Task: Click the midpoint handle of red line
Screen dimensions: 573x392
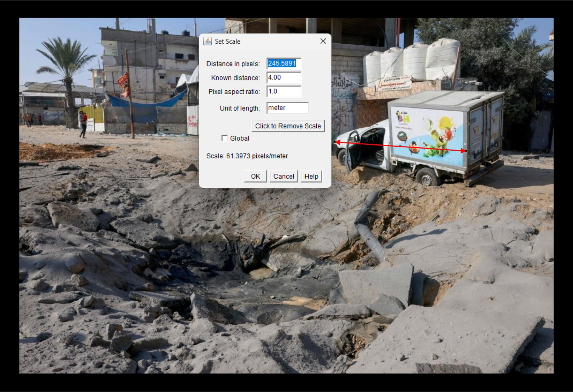Action: (400, 146)
